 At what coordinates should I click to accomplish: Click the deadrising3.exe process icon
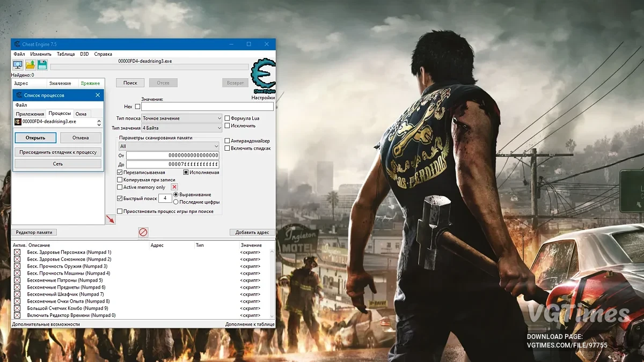[18, 122]
